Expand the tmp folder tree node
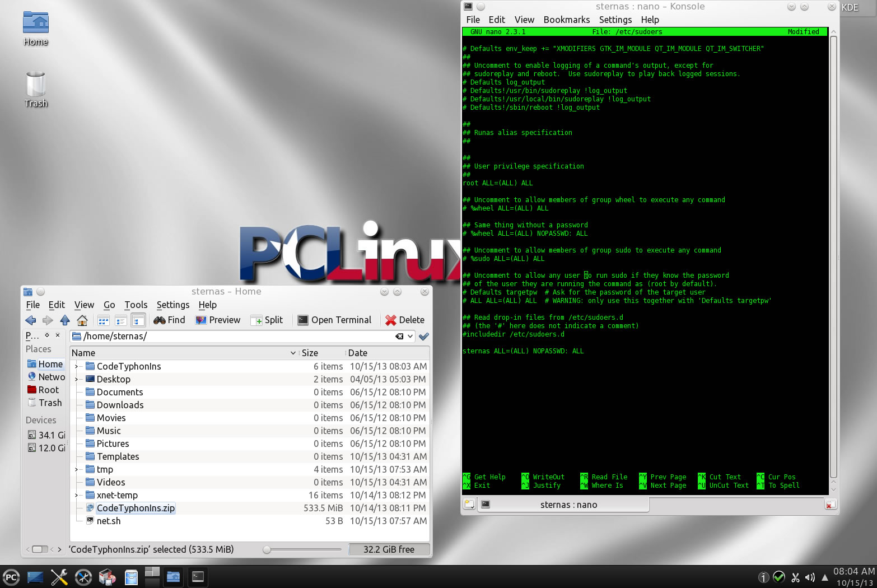 pos(76,470)
